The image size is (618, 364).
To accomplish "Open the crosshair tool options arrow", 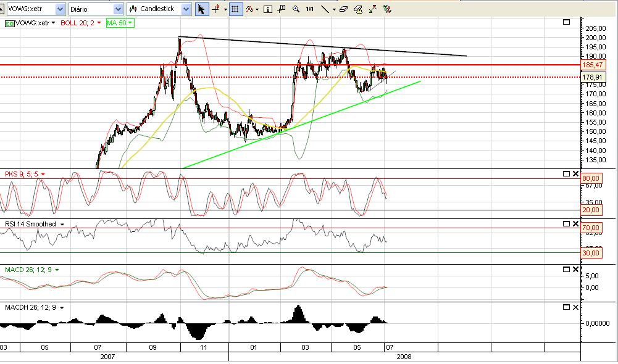I will point(225,9).
